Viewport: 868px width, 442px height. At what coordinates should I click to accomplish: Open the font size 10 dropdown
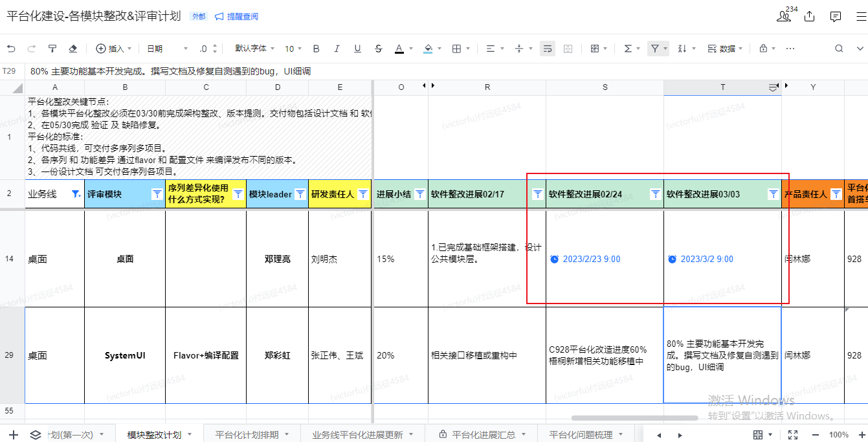[x=294, y=49]
